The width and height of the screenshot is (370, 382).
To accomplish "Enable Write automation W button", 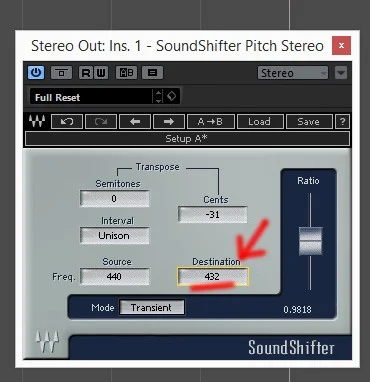I will point(101,73).
